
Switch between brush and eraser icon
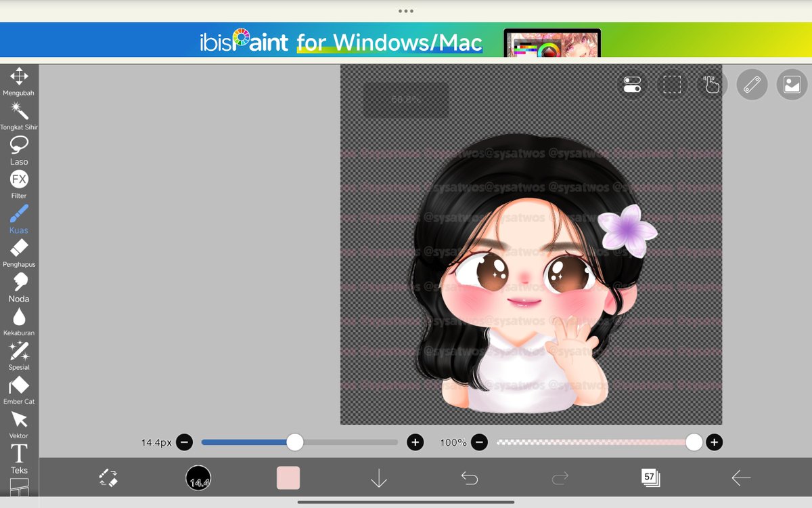[108, 478]
